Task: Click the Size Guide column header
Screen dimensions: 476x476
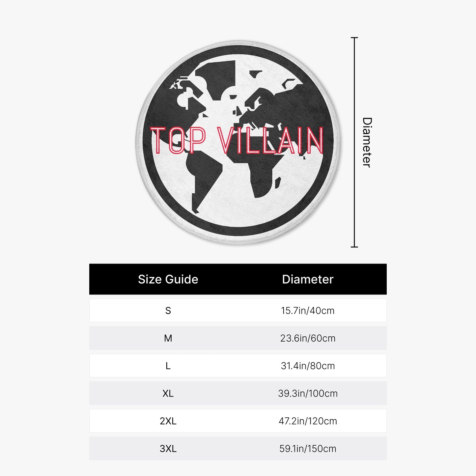Action: (x=168, y=279)
